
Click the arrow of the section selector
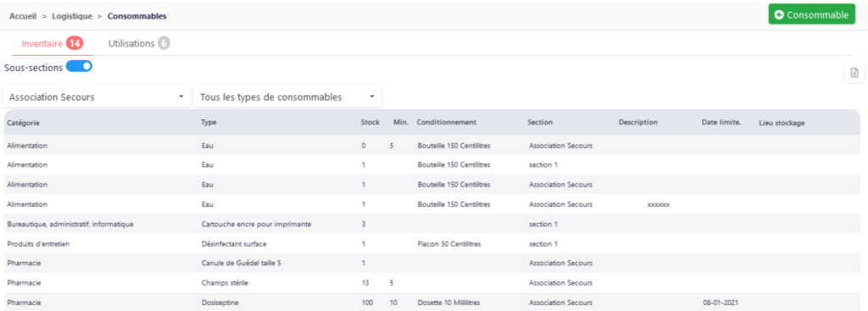(x=181, y=97)
